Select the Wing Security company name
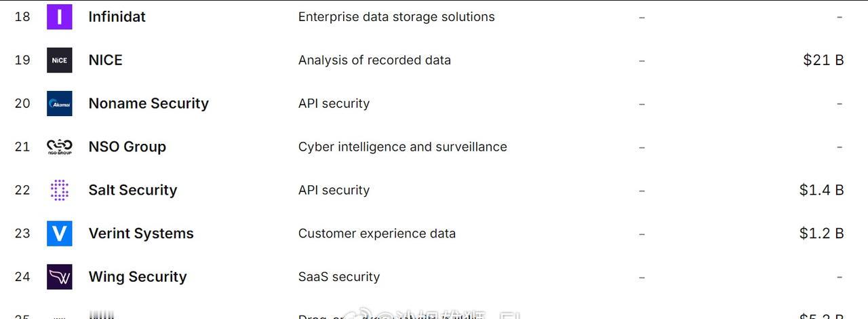868x319 pixels. tap(138, 277)
